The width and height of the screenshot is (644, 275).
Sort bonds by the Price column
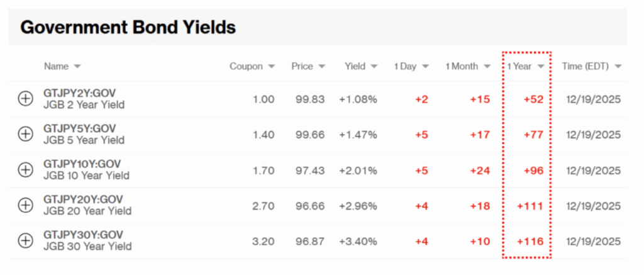pos(321,67)
